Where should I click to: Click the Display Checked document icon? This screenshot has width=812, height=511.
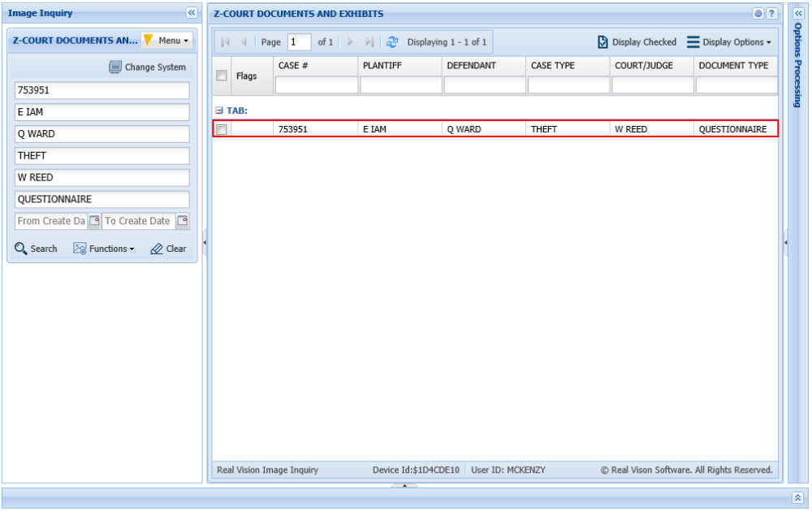point(603,41)
